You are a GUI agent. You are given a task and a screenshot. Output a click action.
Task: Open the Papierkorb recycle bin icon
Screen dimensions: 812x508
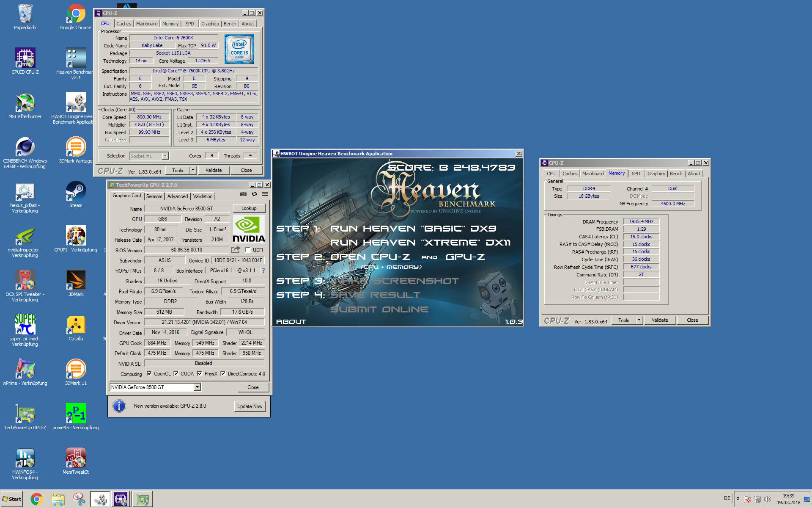click(x=25, y=14)
